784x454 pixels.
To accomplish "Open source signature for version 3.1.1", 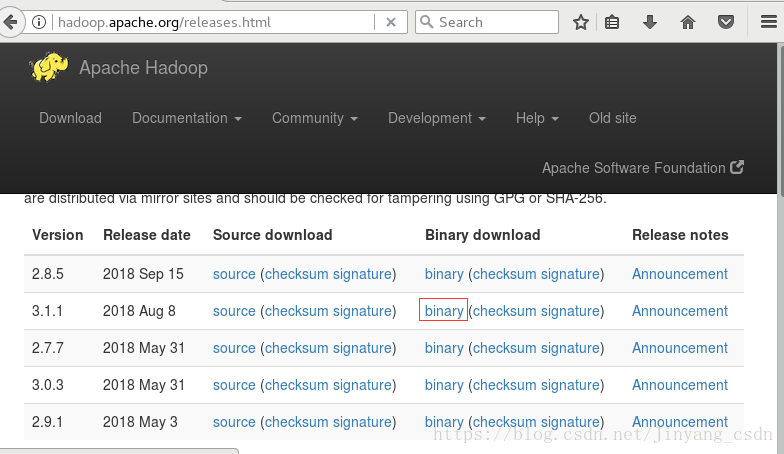I will click(362, 311).
